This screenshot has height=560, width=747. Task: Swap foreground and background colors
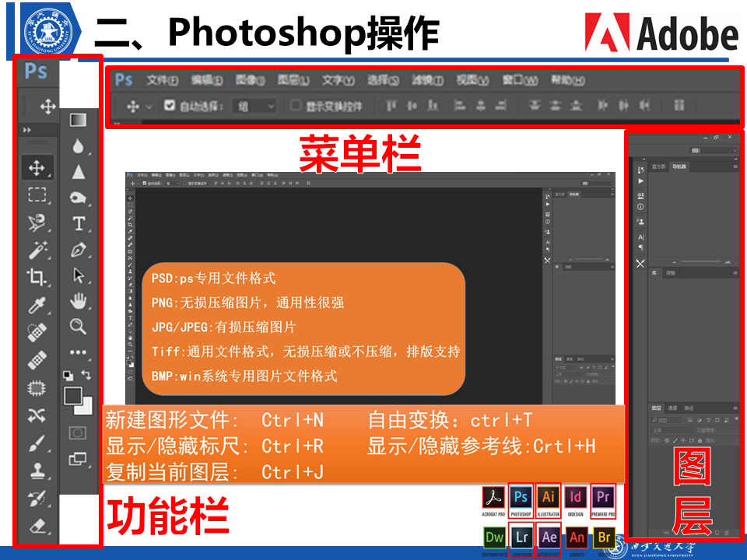click(x=87, y=375)
